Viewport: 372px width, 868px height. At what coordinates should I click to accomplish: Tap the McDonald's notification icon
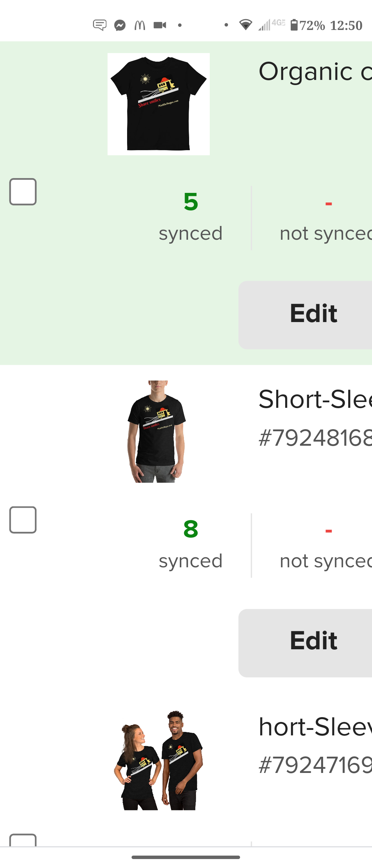(x=140, y=25)
